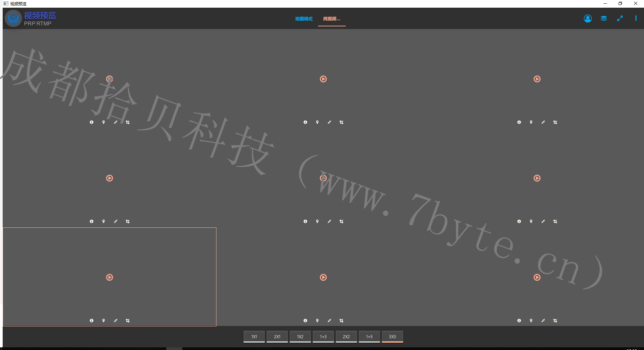Open the user account icon
Viewport: 644px width, 350px height.
coord(588,18)
